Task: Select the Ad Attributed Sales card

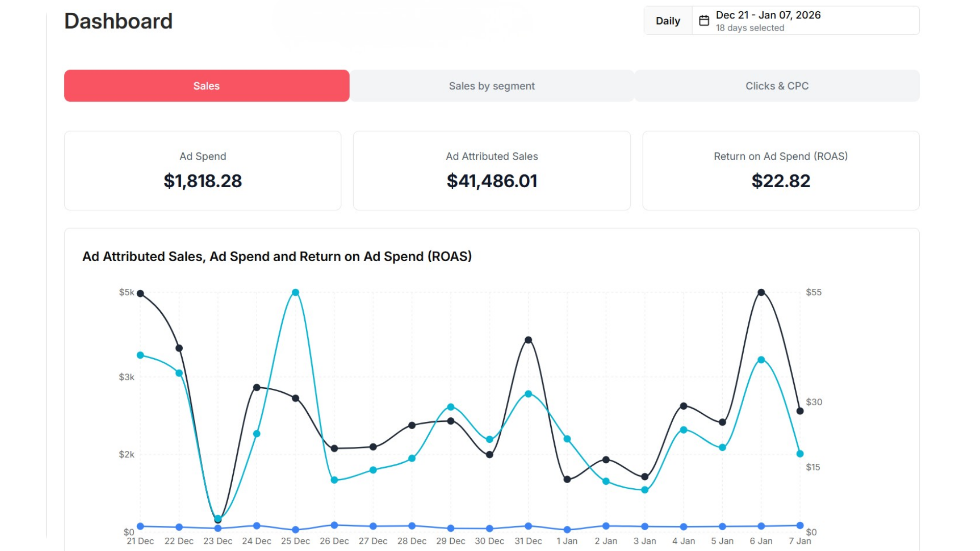Action: point(492,170)
